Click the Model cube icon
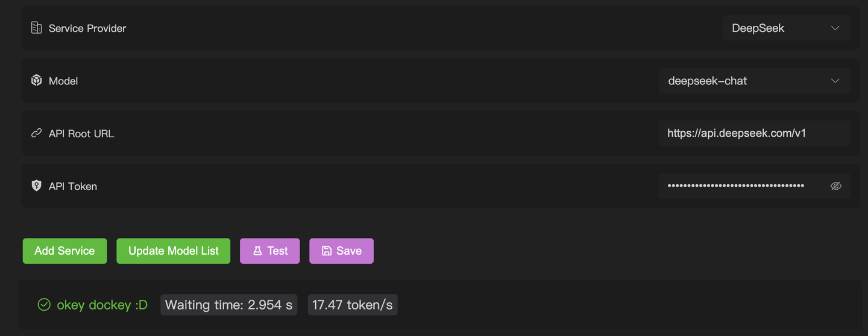Screen dimensions: 868x336 pyautogui.click(x=36, y=80)
